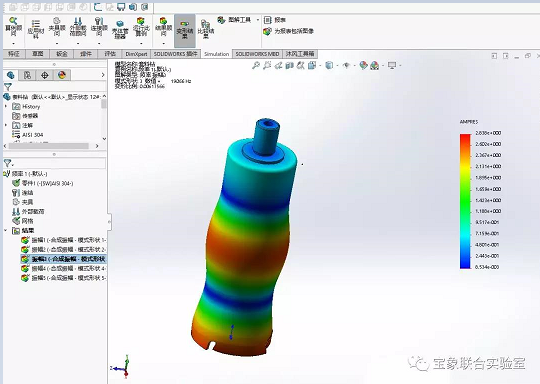Expand the History tree node
Image resolution: width=540 pixels, height=384 pixels.
point(6,106)
